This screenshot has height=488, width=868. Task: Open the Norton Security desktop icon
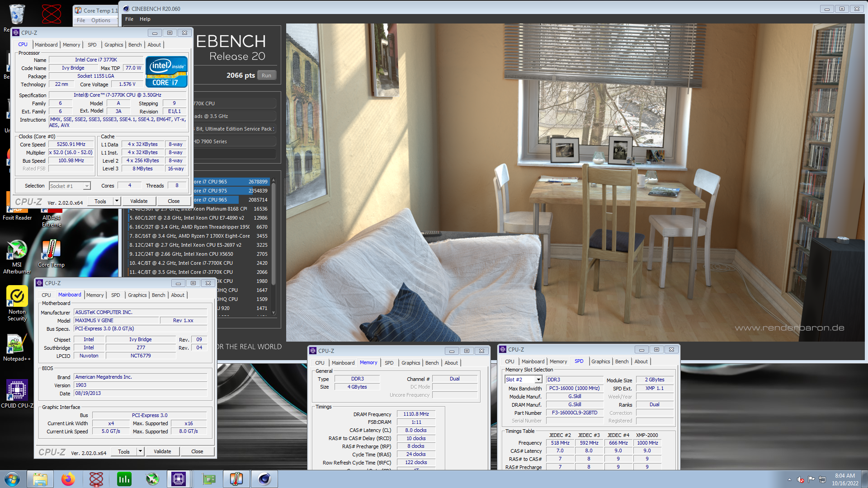(x=17, y=303)
